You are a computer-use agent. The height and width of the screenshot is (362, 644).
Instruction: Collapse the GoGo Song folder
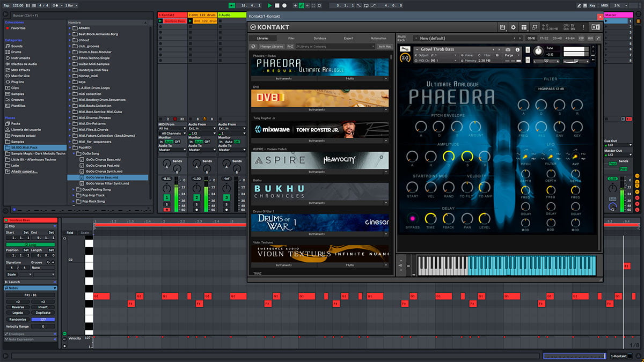(74, 153)
